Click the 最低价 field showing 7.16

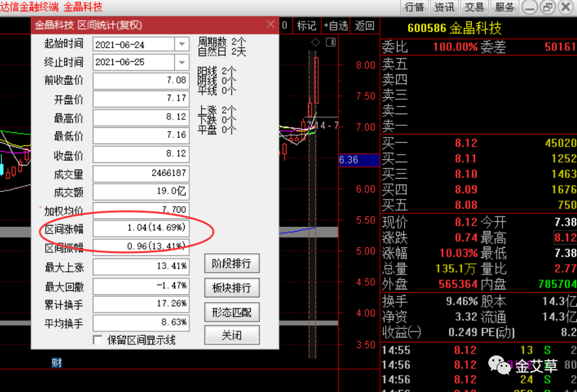click(141, 135)
